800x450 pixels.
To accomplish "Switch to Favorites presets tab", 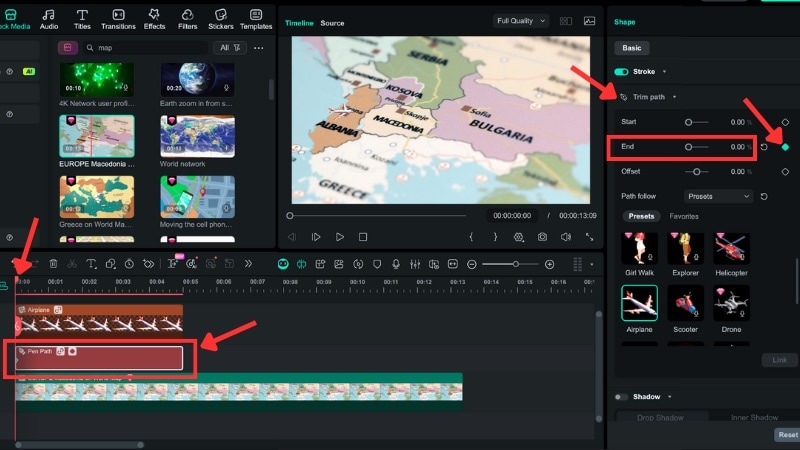I will 684,216.
